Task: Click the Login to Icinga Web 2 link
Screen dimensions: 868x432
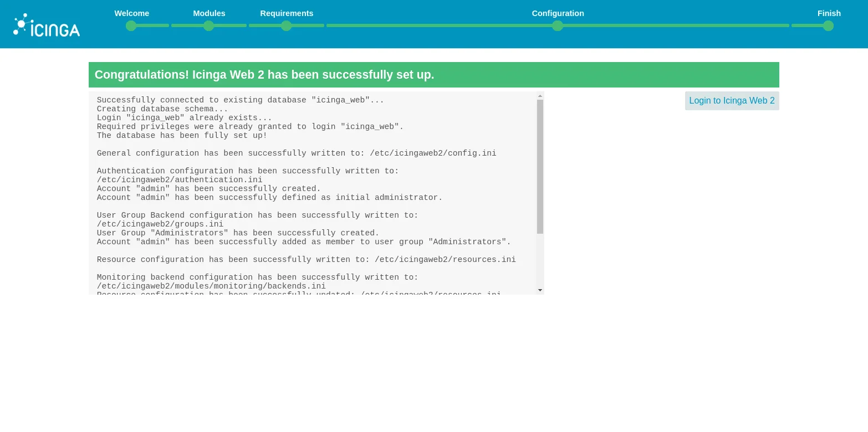Action: click(732, 101)
